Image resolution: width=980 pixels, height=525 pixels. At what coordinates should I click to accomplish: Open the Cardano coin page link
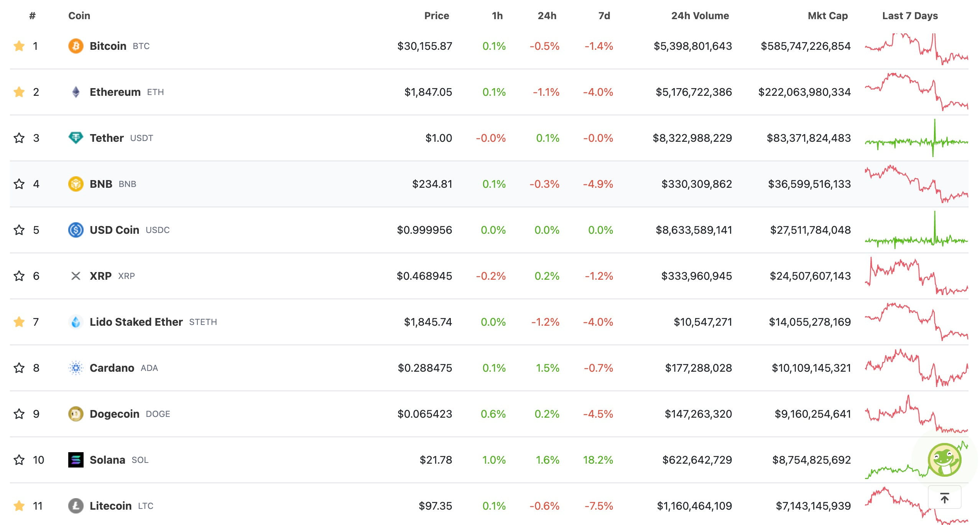(112, 368)
